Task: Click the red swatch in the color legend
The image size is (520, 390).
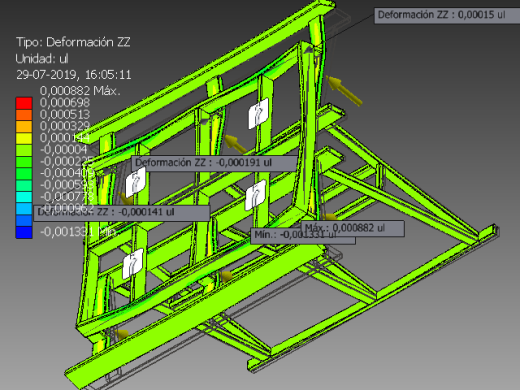Action: pyautogui.click(x=24, y=103)
